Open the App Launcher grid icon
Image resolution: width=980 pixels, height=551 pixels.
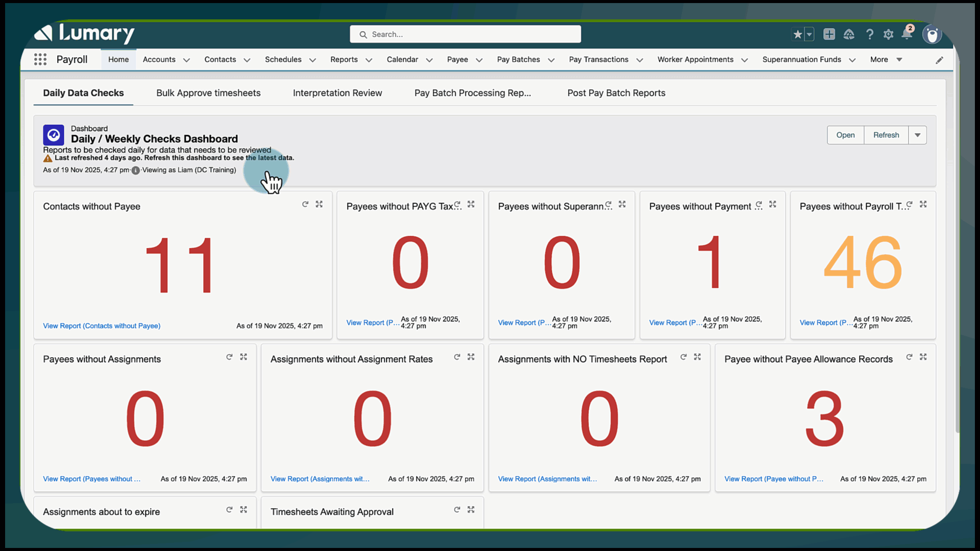coord(40,60)
